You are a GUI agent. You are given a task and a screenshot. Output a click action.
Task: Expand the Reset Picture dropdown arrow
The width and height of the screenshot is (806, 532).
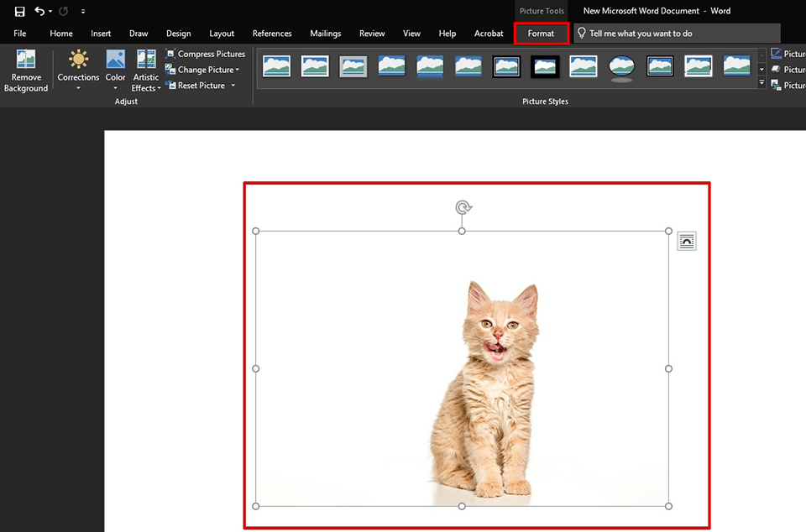[x=233, y=86]
